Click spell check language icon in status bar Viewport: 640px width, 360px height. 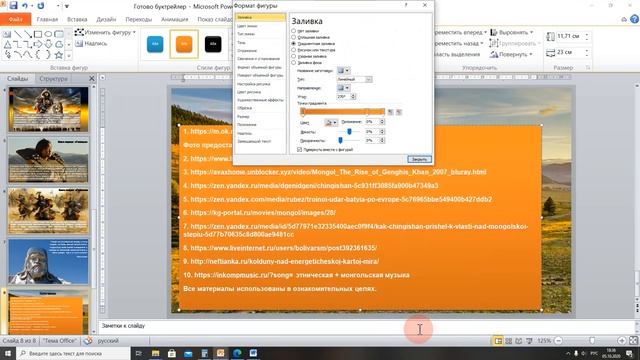[87, 340]
